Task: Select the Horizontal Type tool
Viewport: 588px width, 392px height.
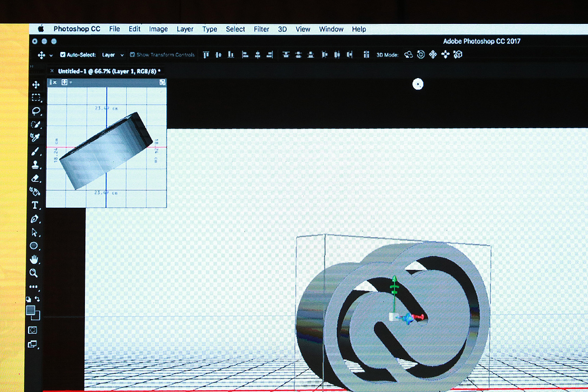Action: tap(35, 205)
